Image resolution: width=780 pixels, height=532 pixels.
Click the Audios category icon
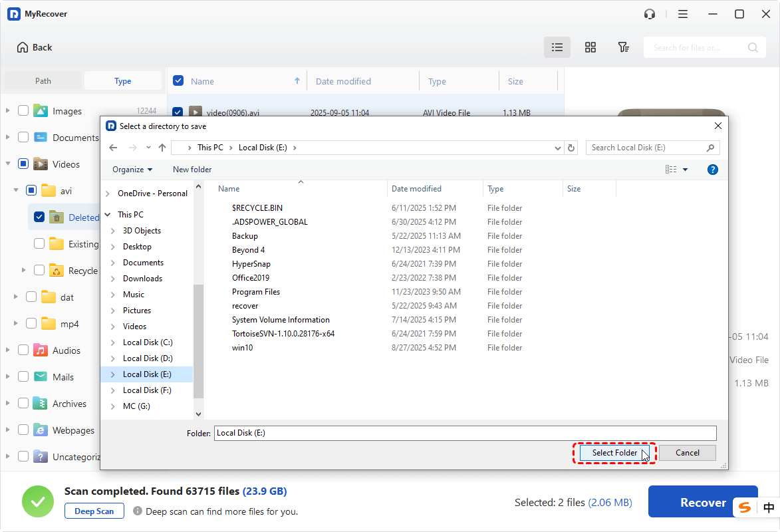41,350
